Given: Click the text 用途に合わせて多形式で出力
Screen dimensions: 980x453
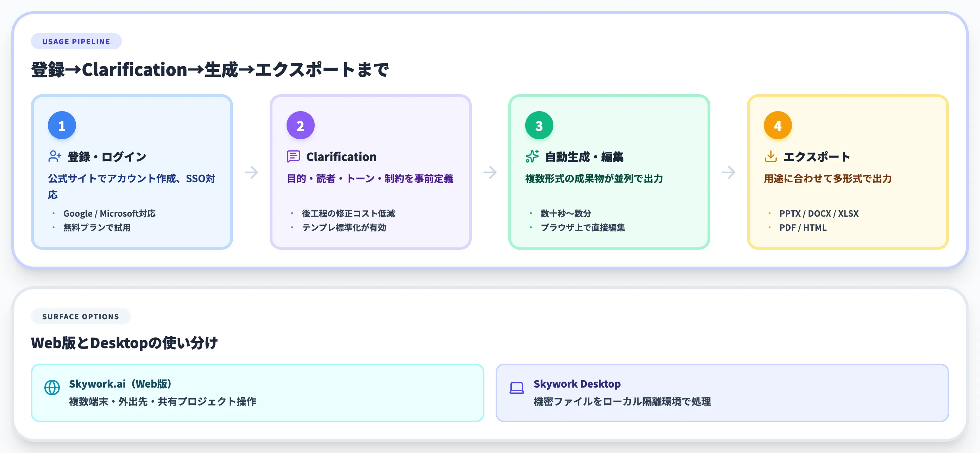Looking at the screenshot, I should pos(828,178).
